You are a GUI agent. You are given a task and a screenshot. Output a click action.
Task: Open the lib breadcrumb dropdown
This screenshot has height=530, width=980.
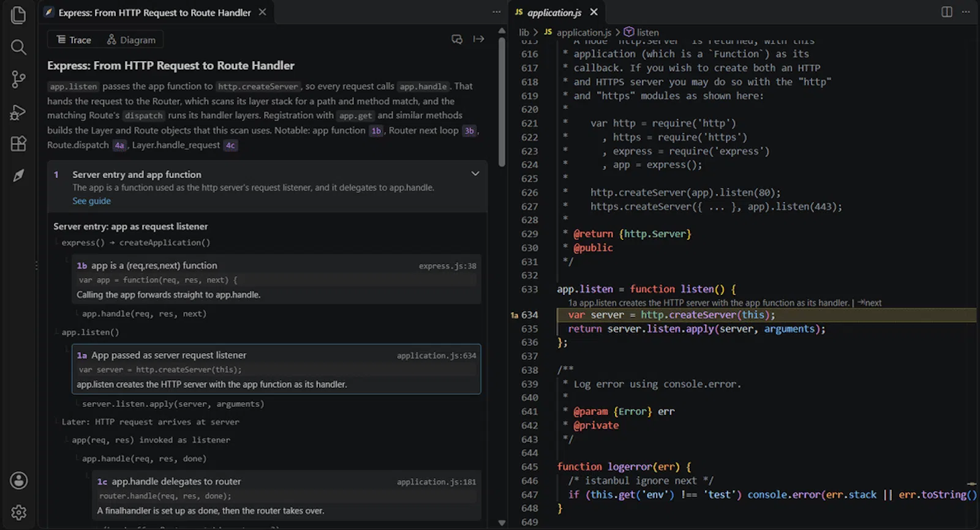tap(524, 32)
